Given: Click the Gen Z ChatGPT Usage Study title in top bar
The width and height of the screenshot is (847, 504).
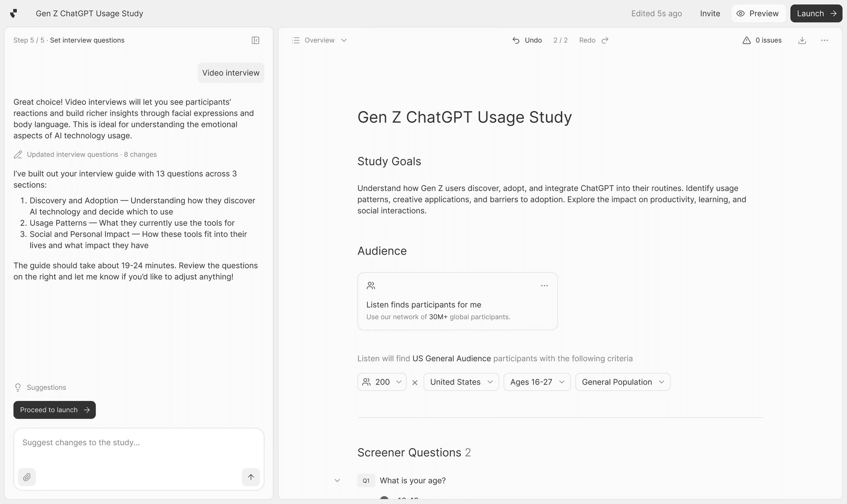Looking at the screenshot, I should (89, 14).
